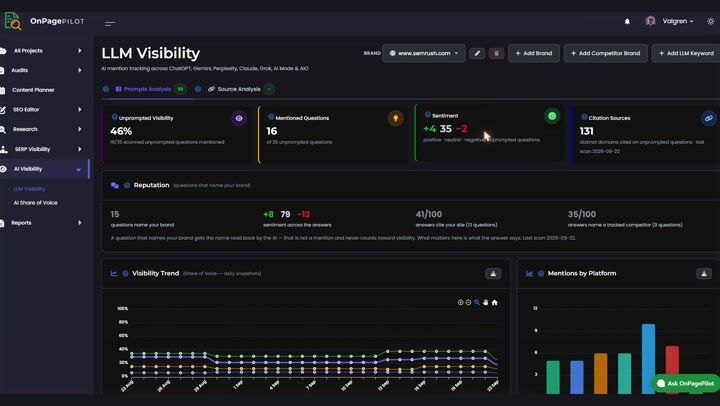Click the tall light-blue bar in Mentions chart
The image size is (720, 406).
[648, 359]
